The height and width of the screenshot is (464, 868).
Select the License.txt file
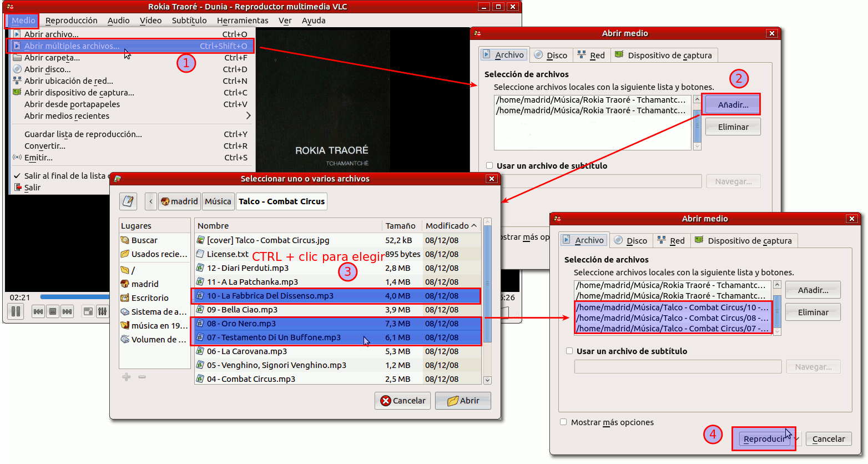(x=338, y=254)
